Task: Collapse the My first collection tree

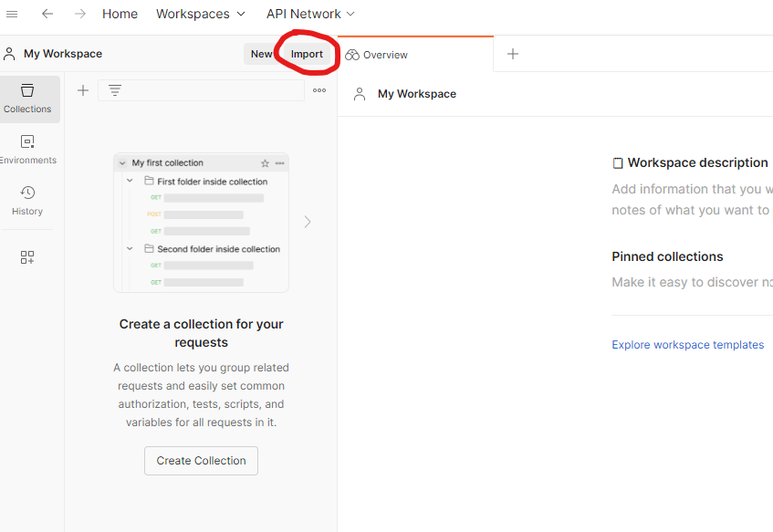Action: tap(121, 162)
